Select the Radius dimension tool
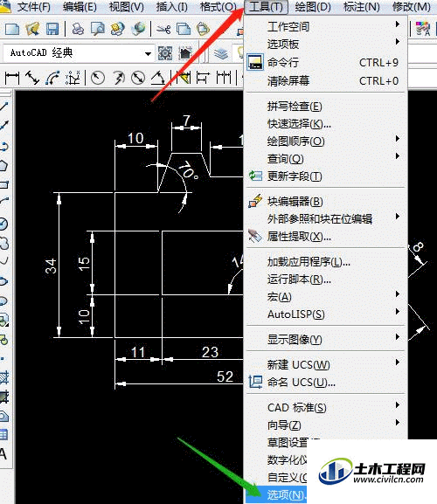The image size is (437, 504). click(x=98, y=78)
